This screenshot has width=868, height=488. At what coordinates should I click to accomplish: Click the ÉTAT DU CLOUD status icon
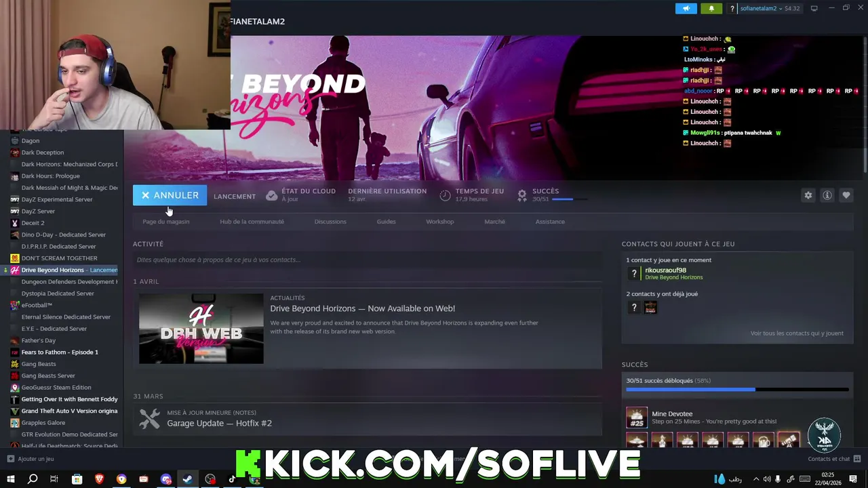pos(272,195)
